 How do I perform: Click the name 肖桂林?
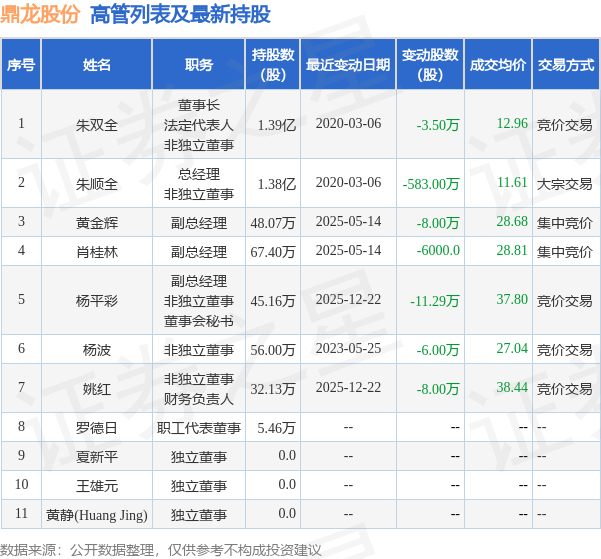coord(97,252)
